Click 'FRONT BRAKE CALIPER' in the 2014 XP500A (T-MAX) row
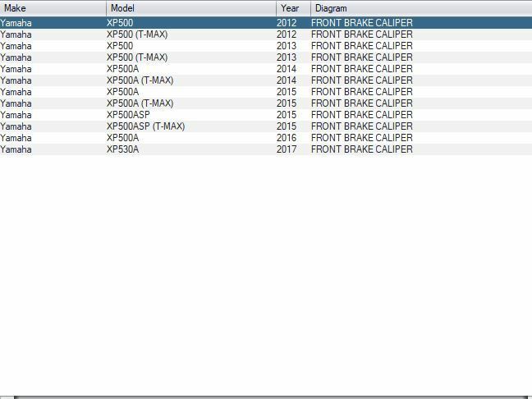This screenshot has height=399, width=532. tap(362, 80)
